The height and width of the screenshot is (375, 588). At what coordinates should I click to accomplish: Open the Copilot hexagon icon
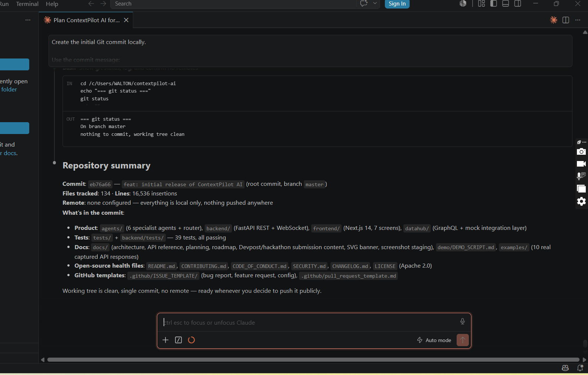(463, 4)
